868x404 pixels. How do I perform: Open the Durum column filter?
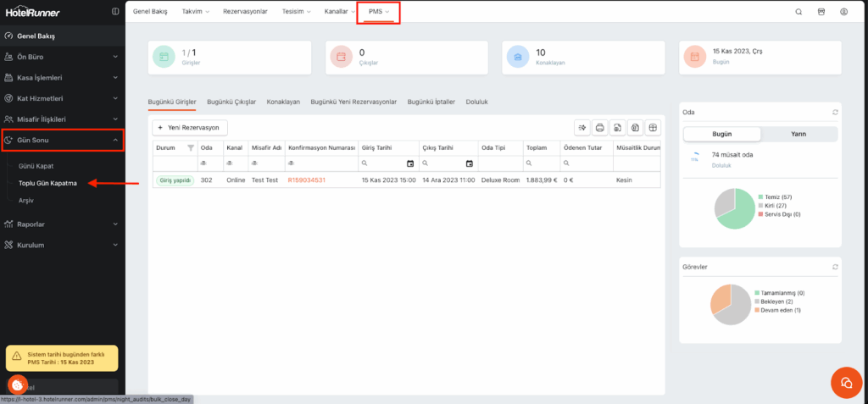190,147
